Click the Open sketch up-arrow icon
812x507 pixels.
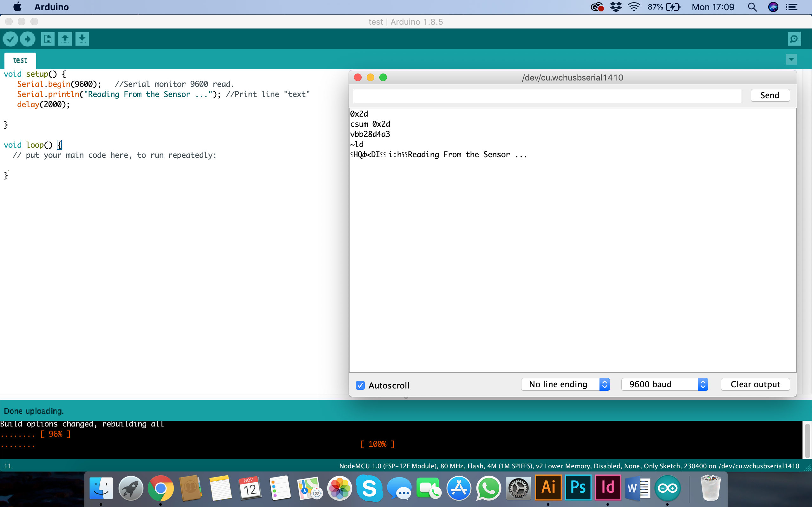click(65, 39)
